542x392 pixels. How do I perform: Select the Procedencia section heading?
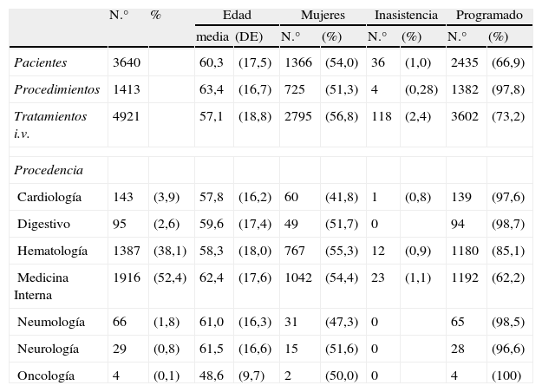(49, 170)
